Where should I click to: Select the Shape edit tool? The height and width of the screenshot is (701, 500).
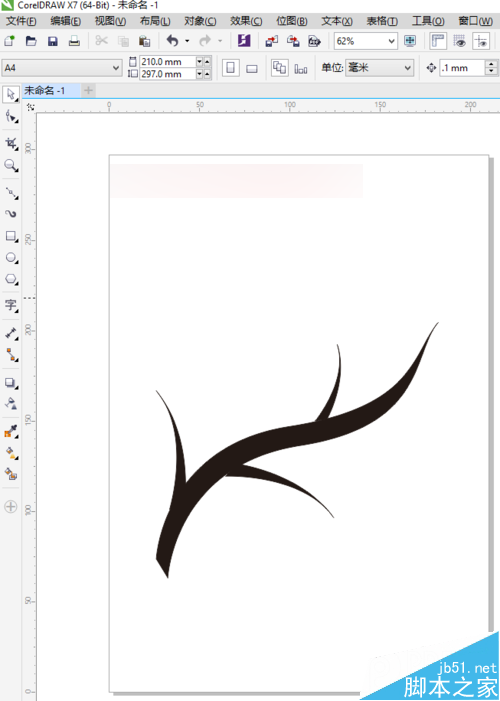[11, 117]
